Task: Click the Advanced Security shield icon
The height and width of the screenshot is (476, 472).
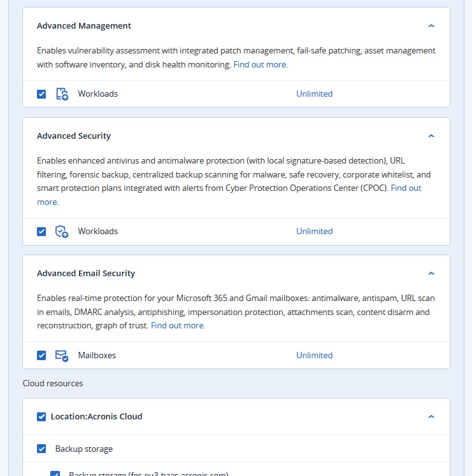Action: click(x=62, y=232)
